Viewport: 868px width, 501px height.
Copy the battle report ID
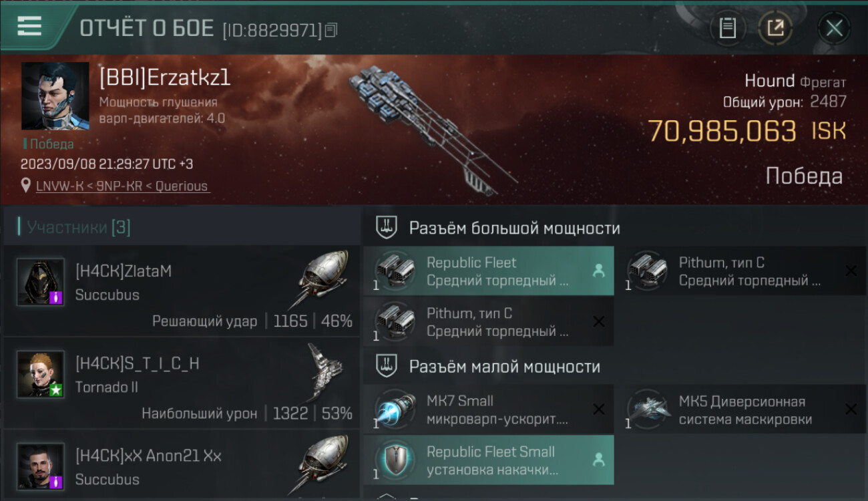tap(332, 29)
